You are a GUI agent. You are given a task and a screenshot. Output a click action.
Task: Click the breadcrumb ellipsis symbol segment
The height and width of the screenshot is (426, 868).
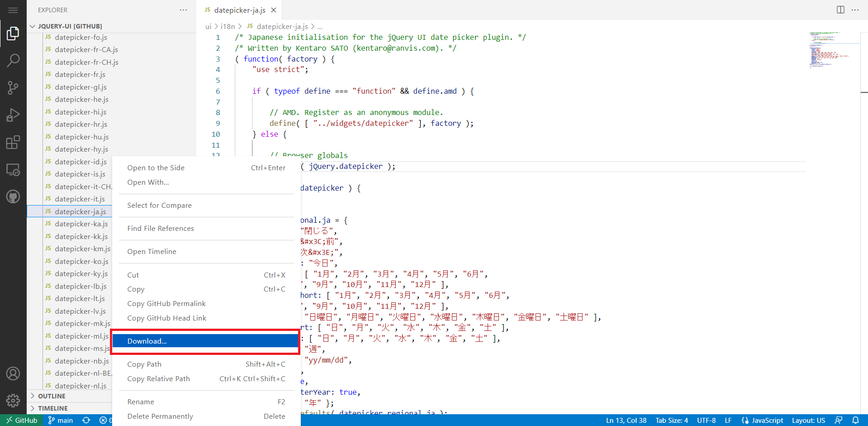[x=320, y=26]
